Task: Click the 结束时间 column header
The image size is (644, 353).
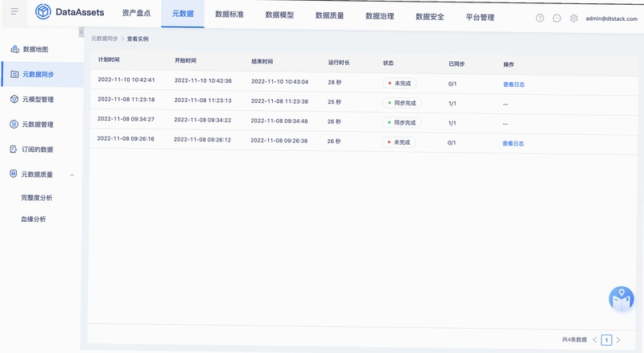Action: (x=262, y=62)
